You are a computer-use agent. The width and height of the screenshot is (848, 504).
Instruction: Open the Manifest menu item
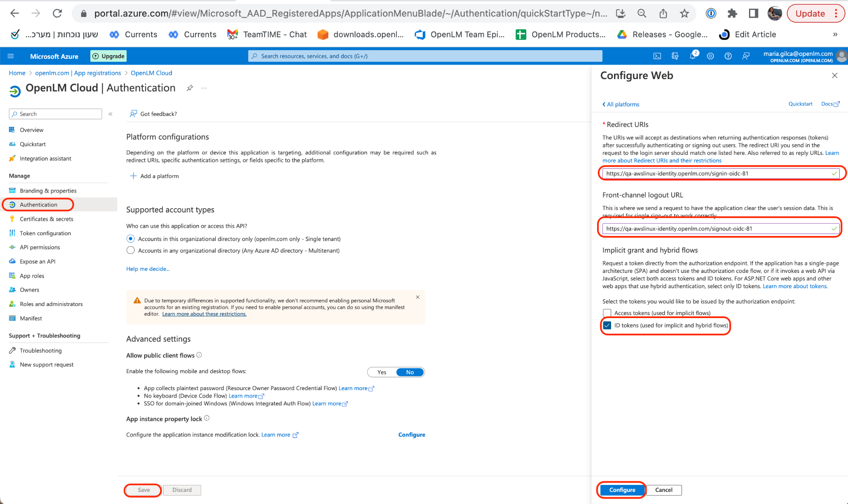31,318
